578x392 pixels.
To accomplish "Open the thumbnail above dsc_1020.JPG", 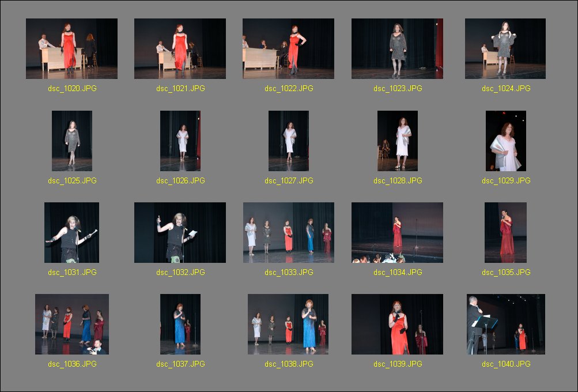I will (72, 48).
